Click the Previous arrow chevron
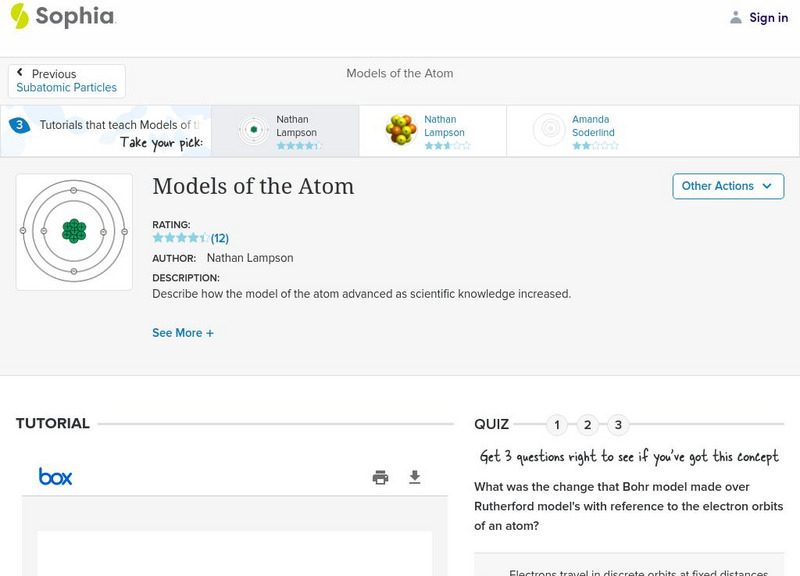 point(21,74)
